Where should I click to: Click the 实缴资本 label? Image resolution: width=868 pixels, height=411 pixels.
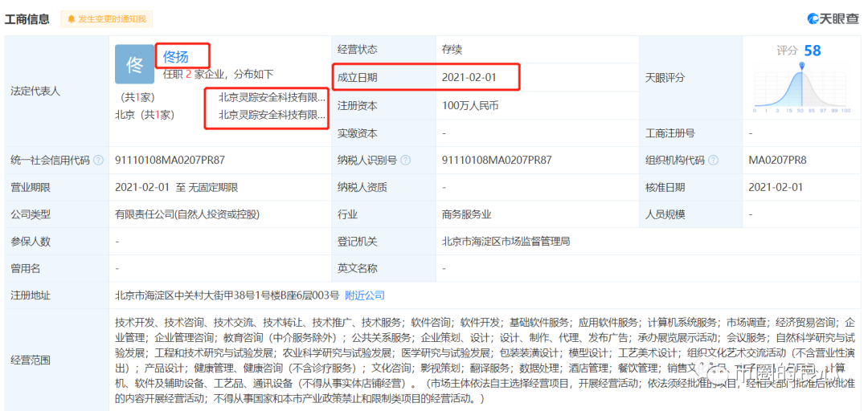[x=357, y=133]
